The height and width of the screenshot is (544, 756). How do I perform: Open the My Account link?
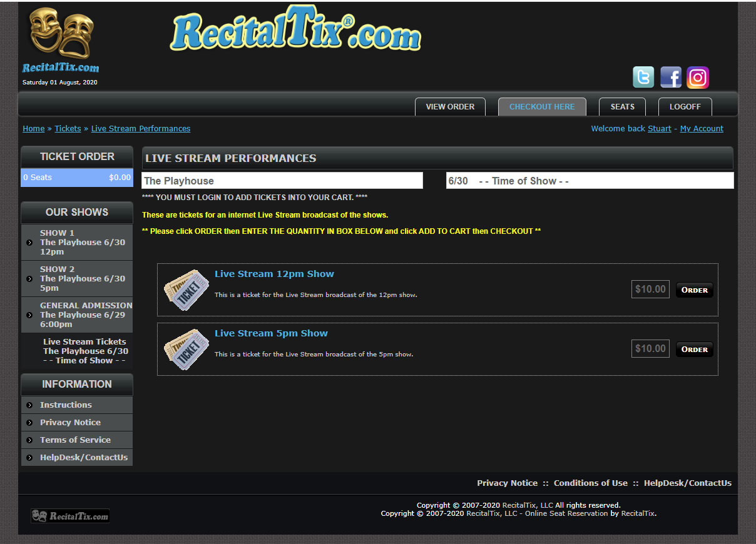[702, 129]
